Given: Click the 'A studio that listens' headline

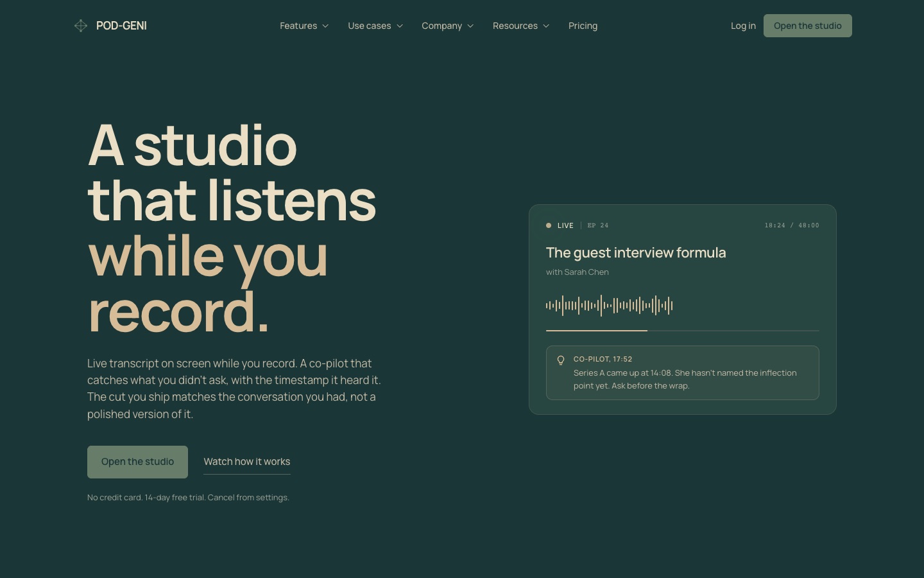Looking at the screenshot, I should click(x=232, y=173).
